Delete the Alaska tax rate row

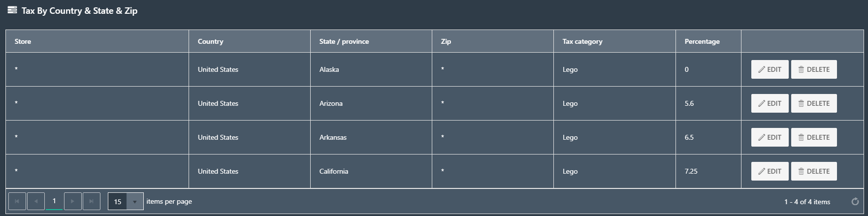814,69
